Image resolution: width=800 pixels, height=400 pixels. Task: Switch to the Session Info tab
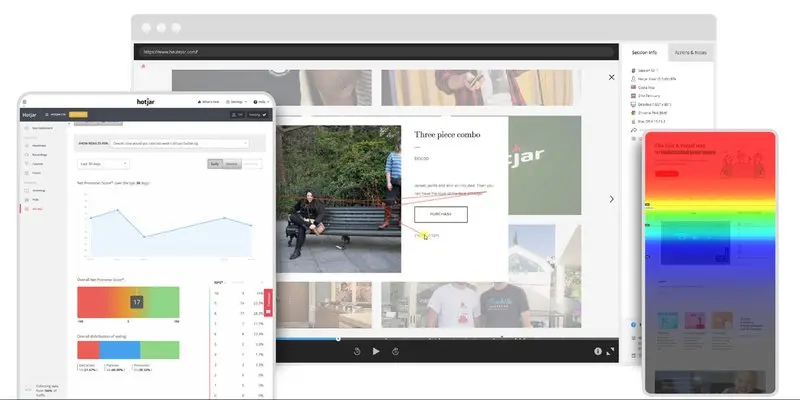[644, 53]
